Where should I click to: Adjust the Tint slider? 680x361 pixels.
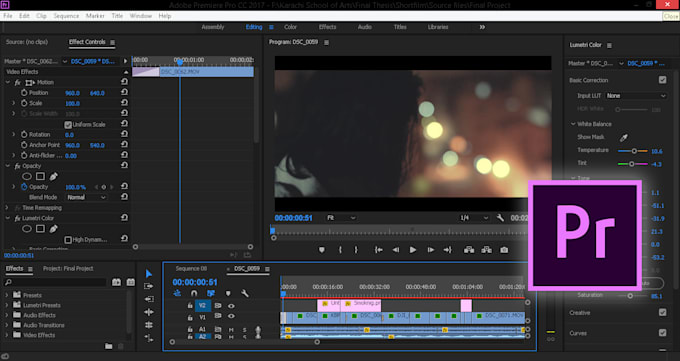tap(632, 164)
